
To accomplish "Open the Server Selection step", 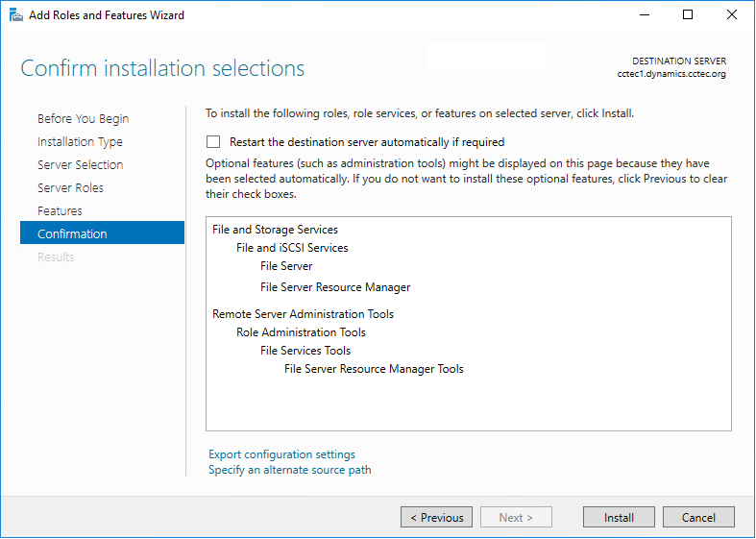I will (80, 165).
